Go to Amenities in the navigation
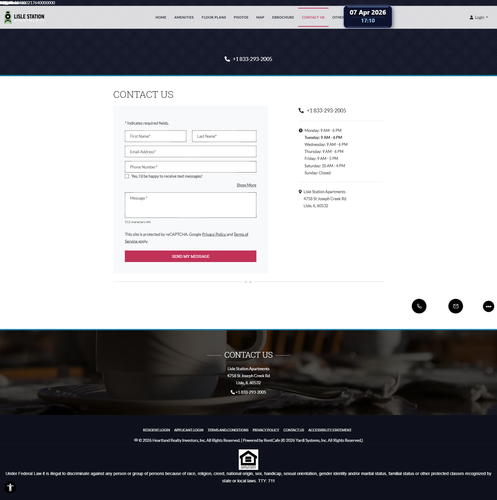This screenshot has width=497, height=500. click(184, 17)
